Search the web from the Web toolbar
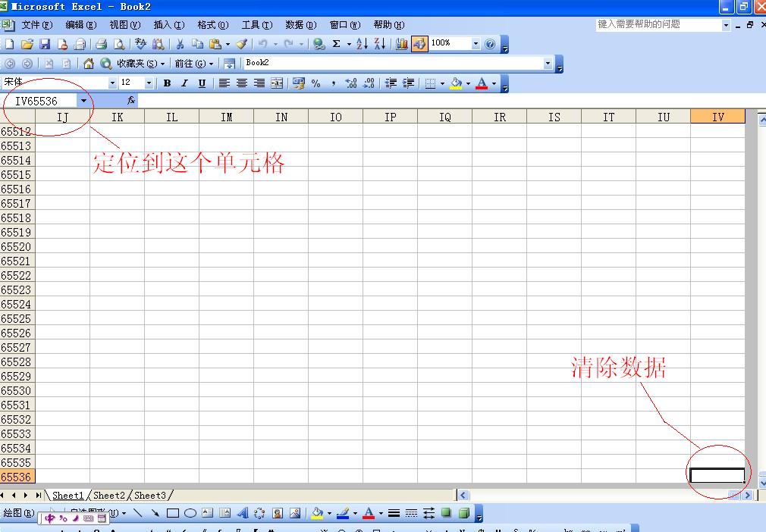The height and width of the screenshot is (532, 766). coord(105,64)
